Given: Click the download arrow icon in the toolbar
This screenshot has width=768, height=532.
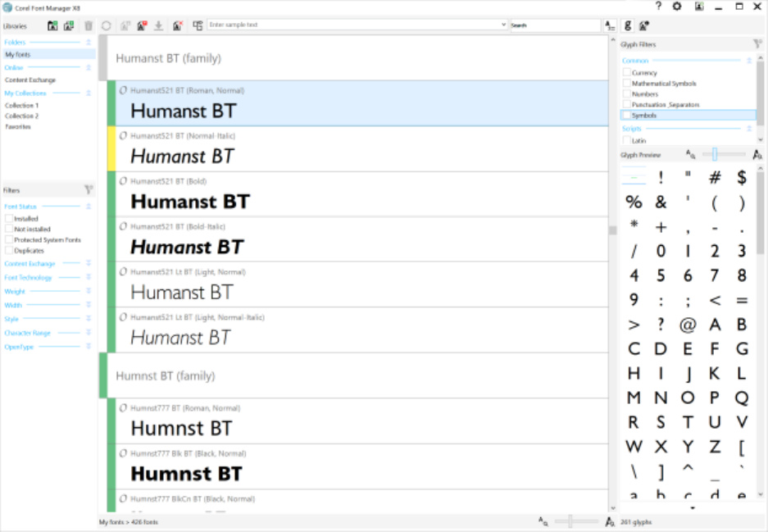Looking at the screenshot, I should [x=159, y=25].
